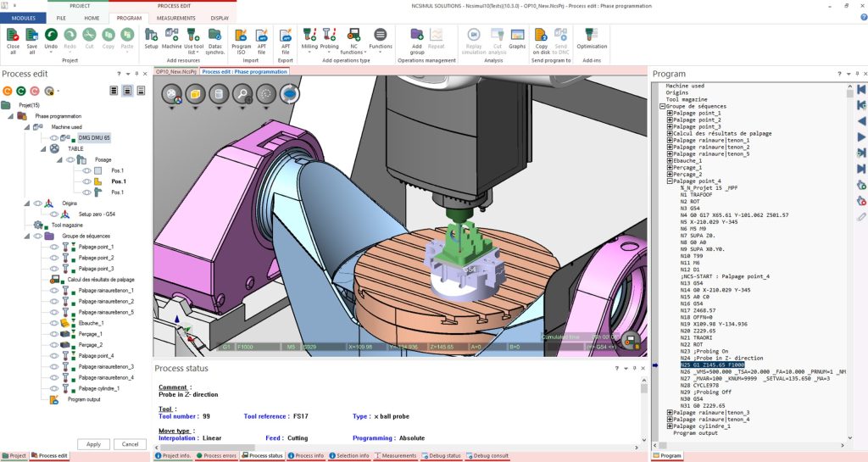Screen dimensions: 868x462
Task: Expand Ebauche_1 in the Program tree
Action: [x=670, y=160]
